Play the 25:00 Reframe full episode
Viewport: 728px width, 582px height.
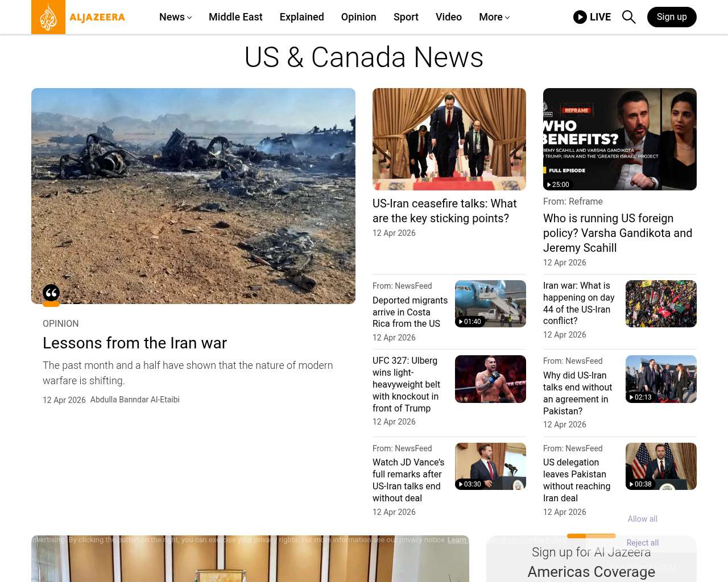pyautogui.click(x=558, y=185)
